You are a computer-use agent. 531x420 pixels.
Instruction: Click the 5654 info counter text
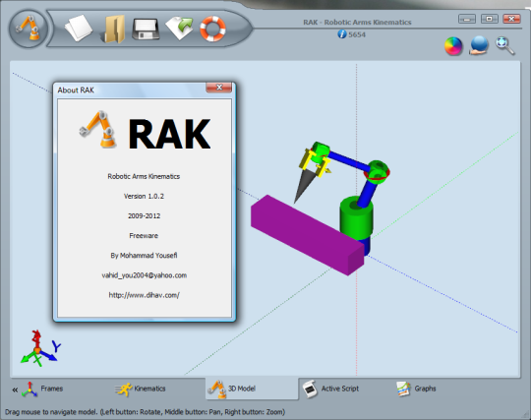tap(357, 34)
